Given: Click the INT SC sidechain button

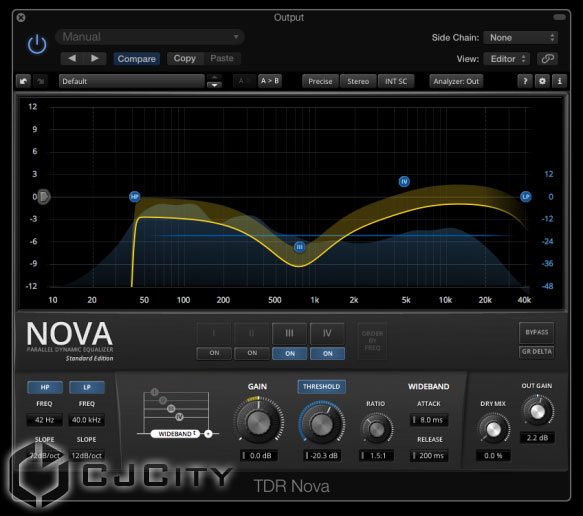Looking at the screenshot, I should tap(396, 81).
